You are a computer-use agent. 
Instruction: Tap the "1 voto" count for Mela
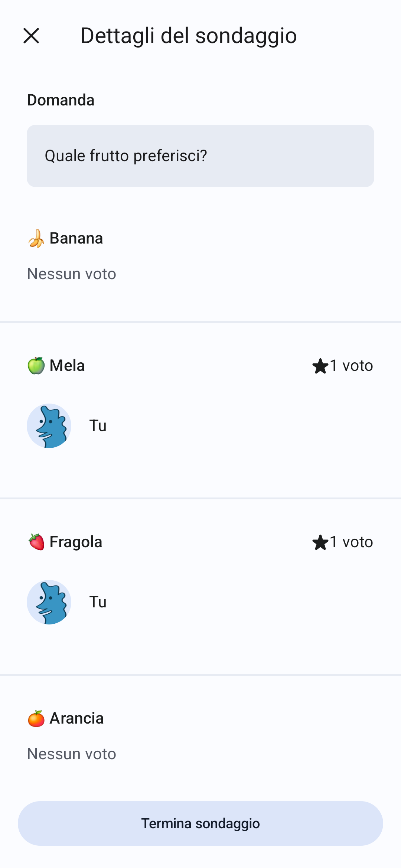[351, 366]
